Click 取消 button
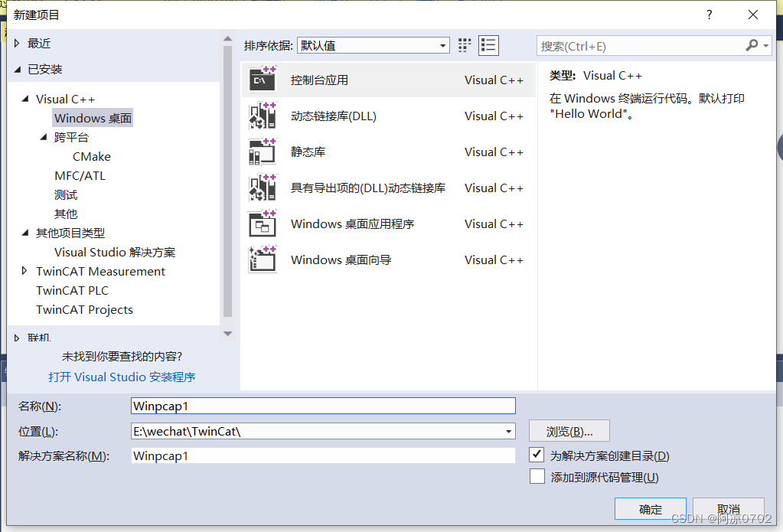Image resolution: width=783 pixels, height=532 pixels. 729,508
